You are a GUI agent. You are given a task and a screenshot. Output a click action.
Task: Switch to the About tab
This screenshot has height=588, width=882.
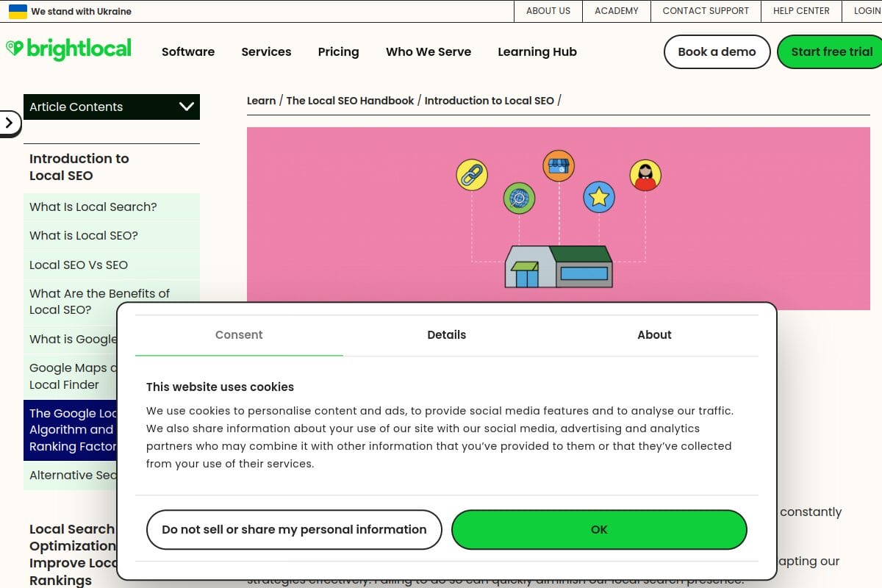pos(654,334)
